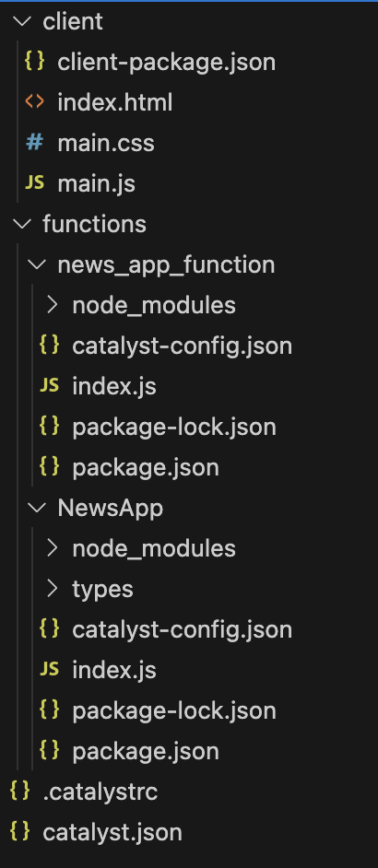Click the JSON braces icon for catalyst.json
The image size is (378, 868).
pos(19,831)
